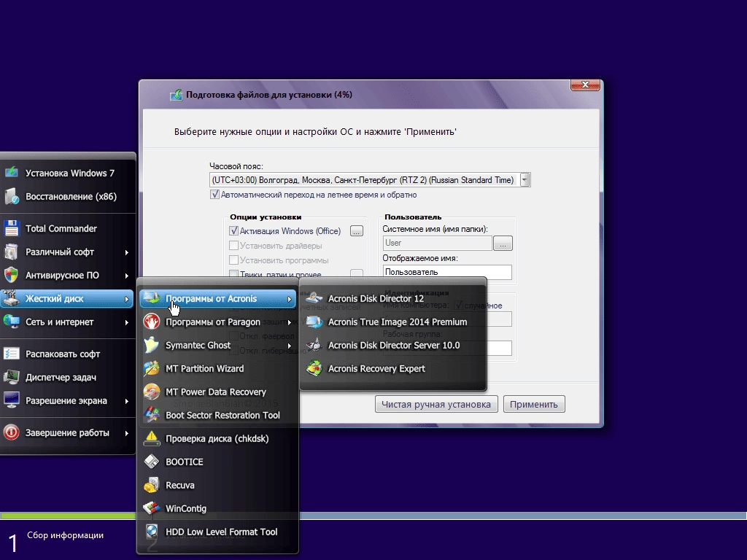The image size is (747, 560).
Task: Expand the Программы от Acronis submenu arrow
Action: click(x=289, y=298)
